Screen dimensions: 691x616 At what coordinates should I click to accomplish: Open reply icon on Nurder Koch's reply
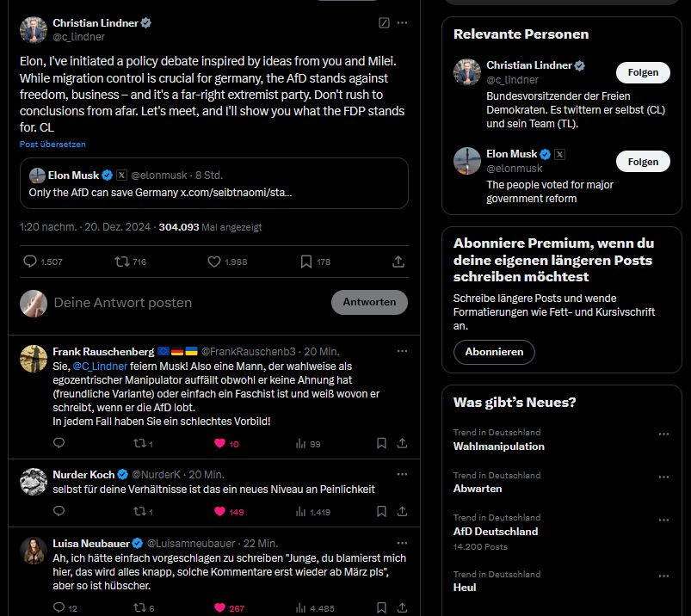(x=59, y=510)
